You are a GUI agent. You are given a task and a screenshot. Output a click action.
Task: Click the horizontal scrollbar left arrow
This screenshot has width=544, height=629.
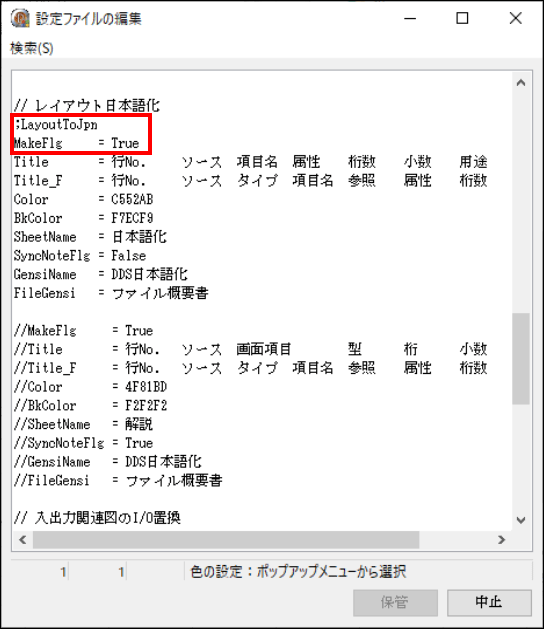click(23, 540)
